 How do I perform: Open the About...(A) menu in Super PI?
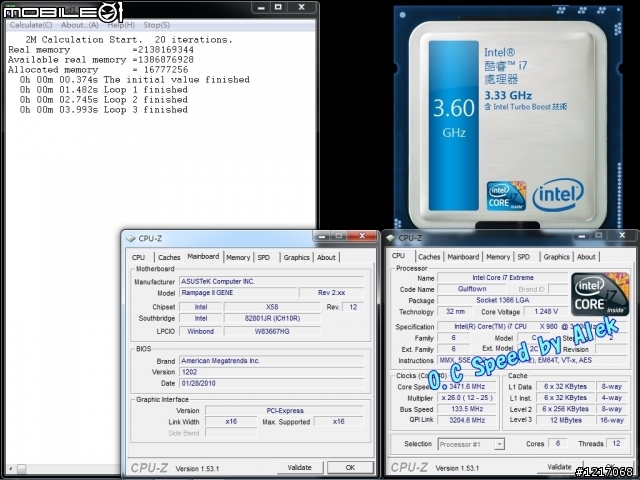click(80, 25)
